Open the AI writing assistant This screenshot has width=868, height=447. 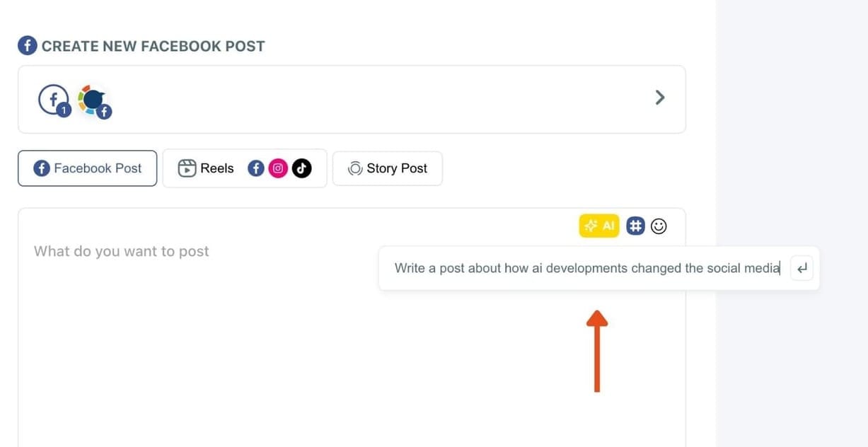[x=598, y=226]
